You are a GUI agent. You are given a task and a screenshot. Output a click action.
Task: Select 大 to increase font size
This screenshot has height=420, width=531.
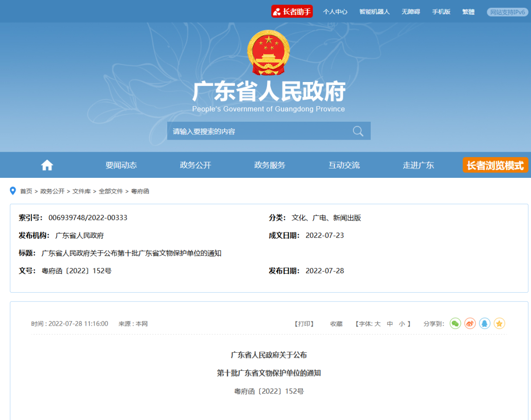coord(377,324)
